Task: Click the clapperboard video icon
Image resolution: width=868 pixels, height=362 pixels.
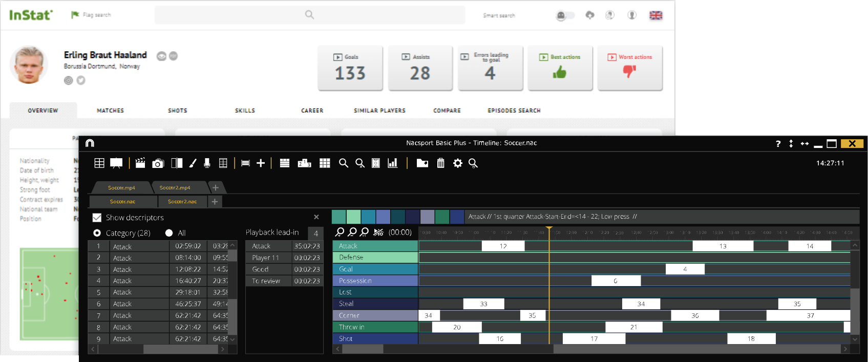Action: click(140, 163)
